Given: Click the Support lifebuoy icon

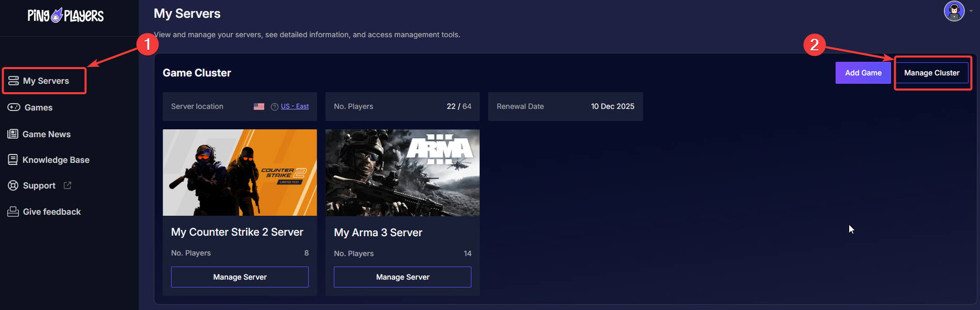Looking at the screenshot, I should point(13,185).
